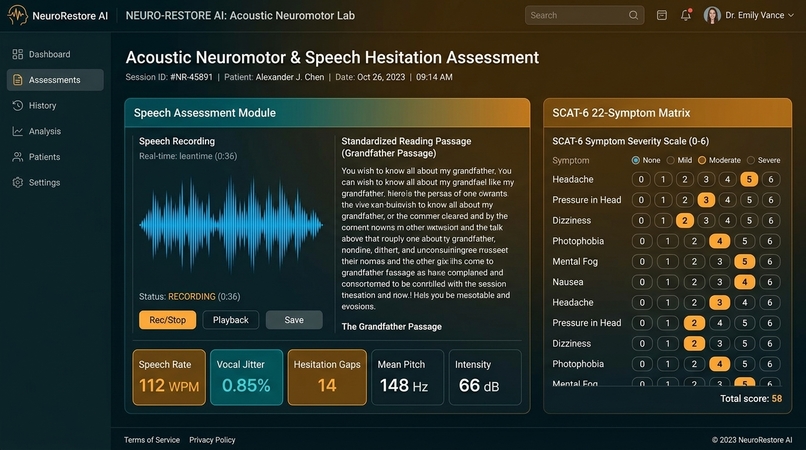Select the Moderate severity radio button

pyautogui.click(x=702, y=160)
